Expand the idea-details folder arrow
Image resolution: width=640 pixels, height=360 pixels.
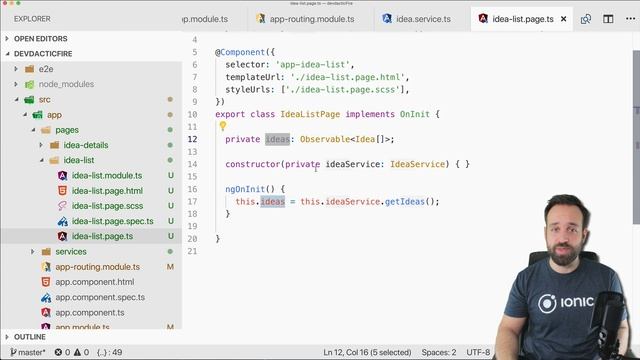pyautogui.click(x=41, y=145)
